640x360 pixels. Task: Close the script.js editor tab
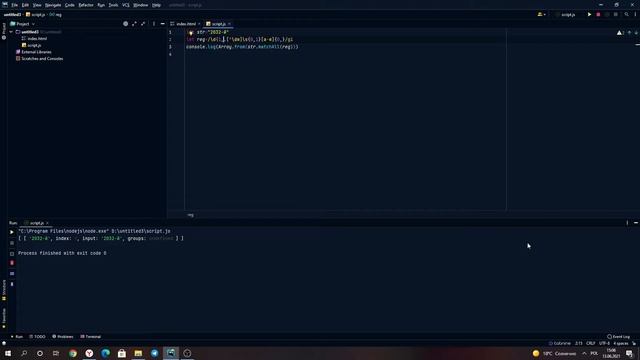click(x=229, y=24)
